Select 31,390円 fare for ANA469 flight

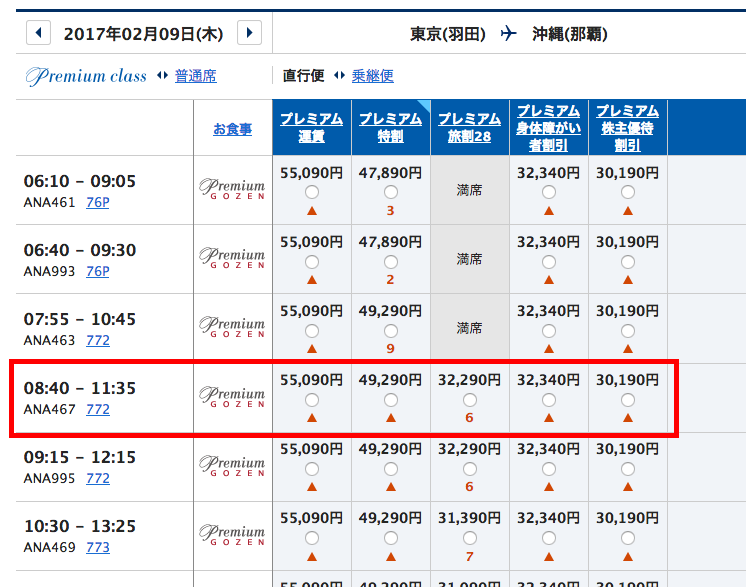[469, 538]
